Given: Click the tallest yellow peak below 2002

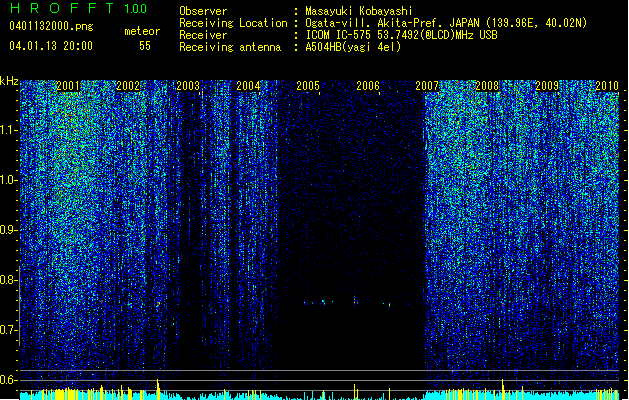Looking at the screenshot, I should click(x=158, y=389).
